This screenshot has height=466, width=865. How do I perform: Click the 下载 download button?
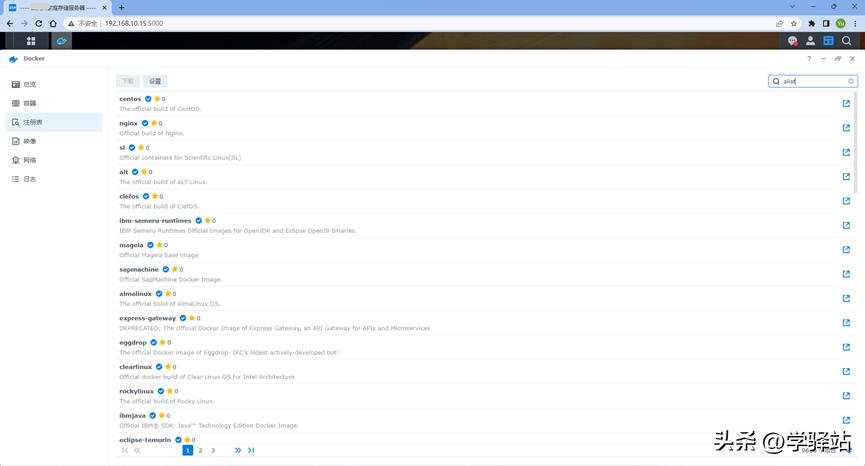(x=127, y=81)
